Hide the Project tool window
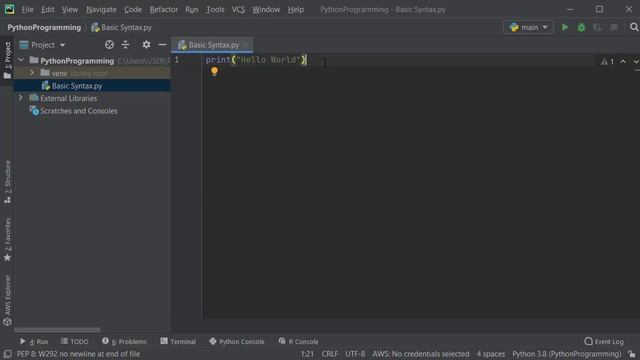The image size is (640, 360). (x=162, y=44)
